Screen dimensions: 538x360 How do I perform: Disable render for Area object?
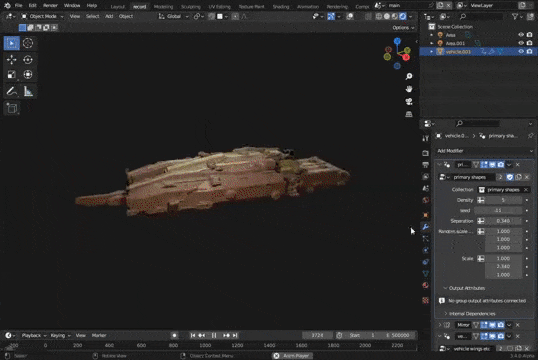coord(529,35)
